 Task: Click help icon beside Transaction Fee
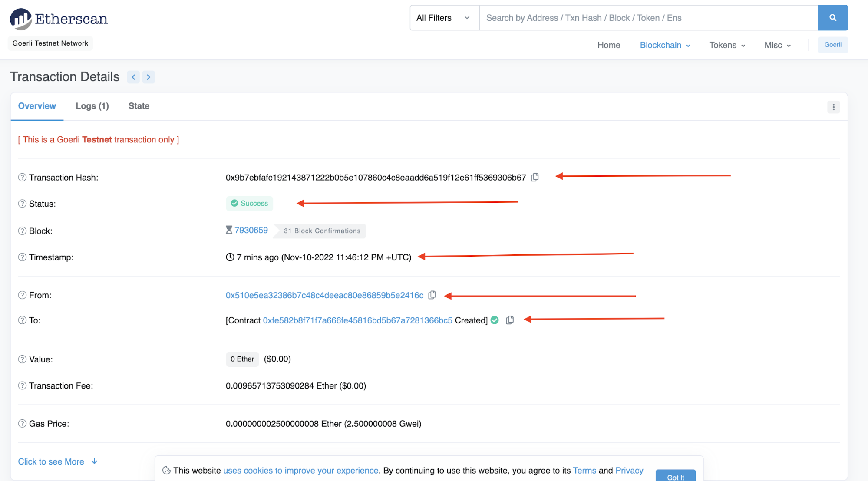pos(22,385)
